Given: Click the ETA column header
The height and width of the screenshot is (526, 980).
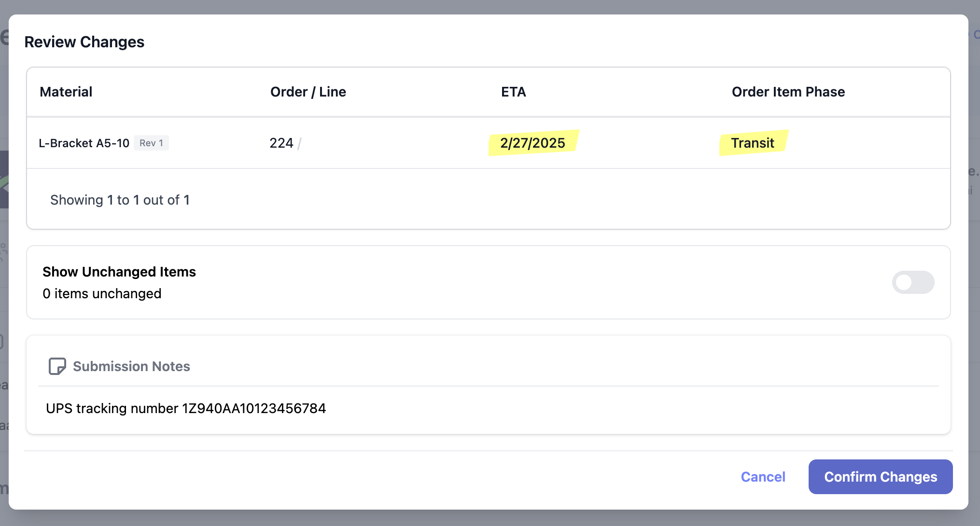Looking at the screenshot, I should pos(513,92).
